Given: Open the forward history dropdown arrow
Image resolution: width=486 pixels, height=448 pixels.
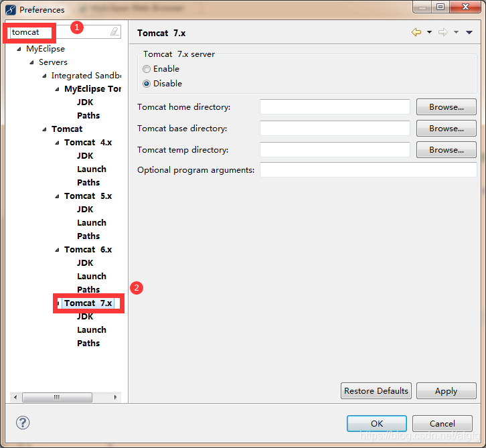Looking at the screenshot, I should click(456, 32).
